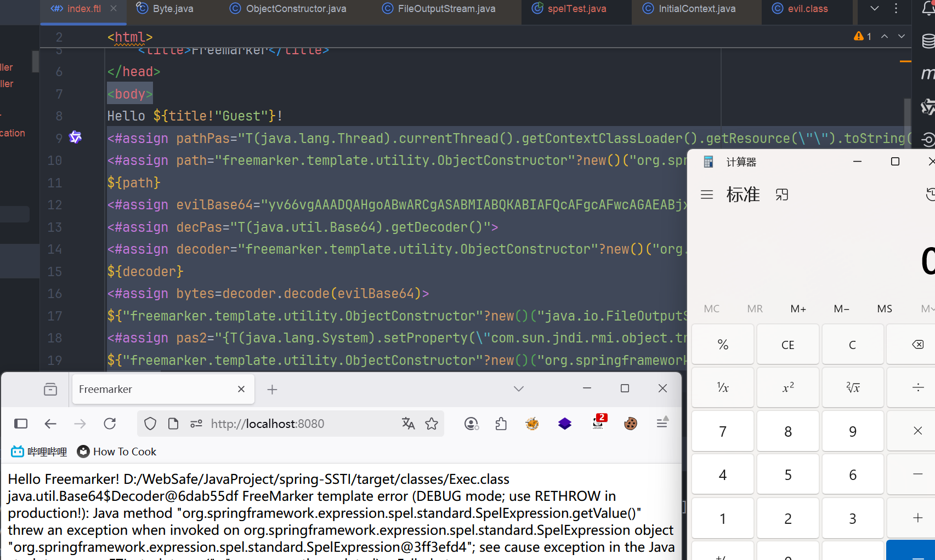The height and width of the screenshot is (560, 935).
Task: Click the CE clear entry key
Action: tap(788, 345)
